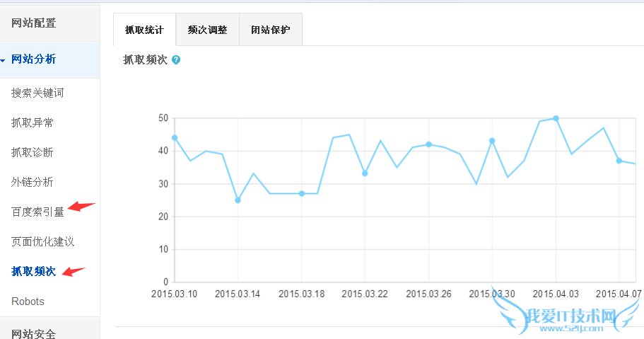Image resolution: width=644 pixels, height=339 pixels.
Task: Switch to the 抓取统计 tab
Action: click(145, 30)
